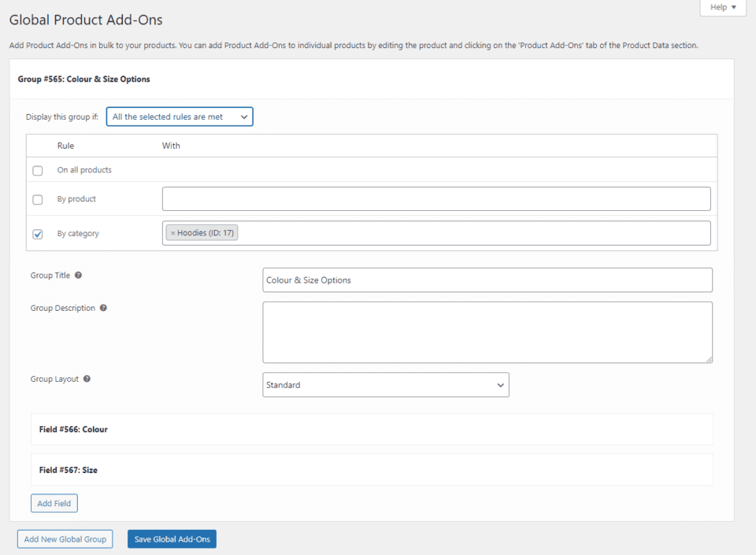Check the By product rule checkbox
The image size is (756, 555).
point(37,199)
